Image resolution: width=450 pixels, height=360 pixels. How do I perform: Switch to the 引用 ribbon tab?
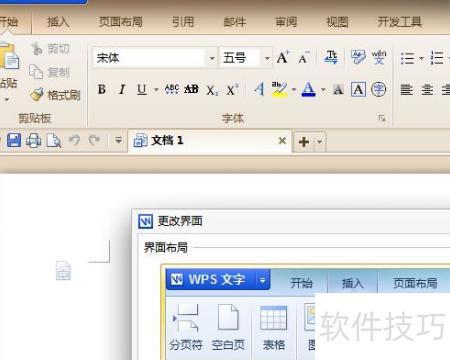[183, 22]
